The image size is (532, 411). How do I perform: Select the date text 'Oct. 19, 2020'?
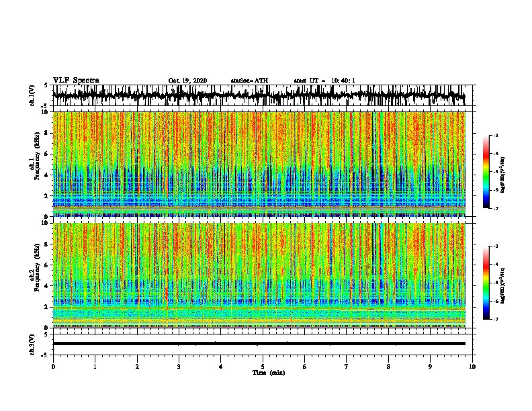pyautogui.click(x=187, y=81)
